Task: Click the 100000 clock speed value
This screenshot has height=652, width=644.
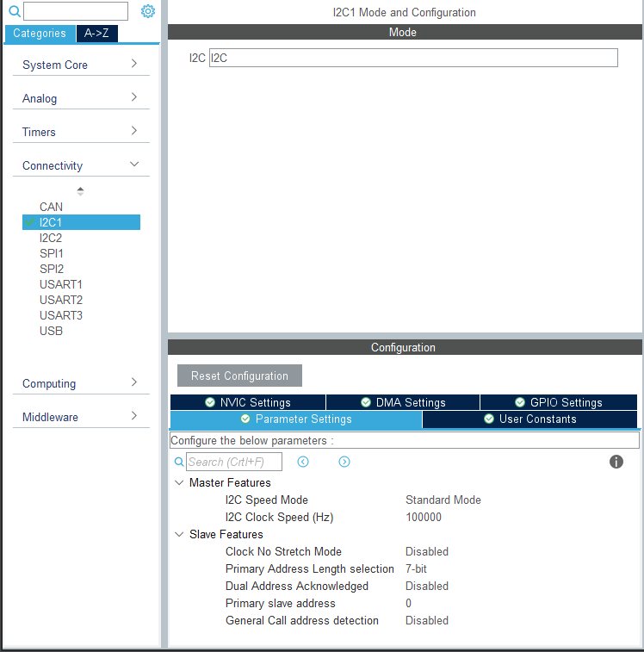Action: click(x=424, y=517)
